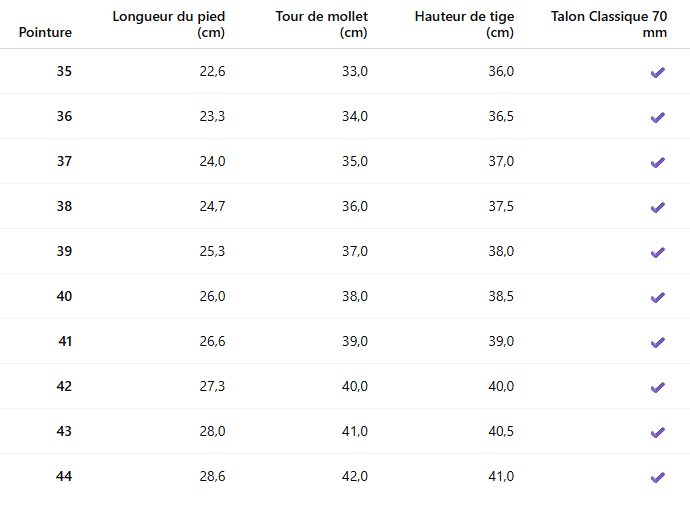Click the checkmark icon in the size 40 row
The height and width of the screenshot is (510, 690).
[x=657, y=297]
